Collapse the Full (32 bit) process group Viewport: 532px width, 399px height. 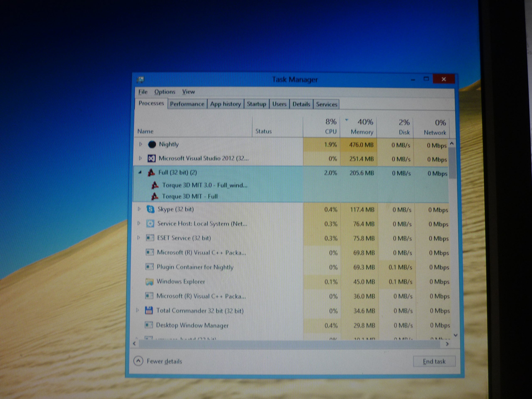(x=140, y=172)
